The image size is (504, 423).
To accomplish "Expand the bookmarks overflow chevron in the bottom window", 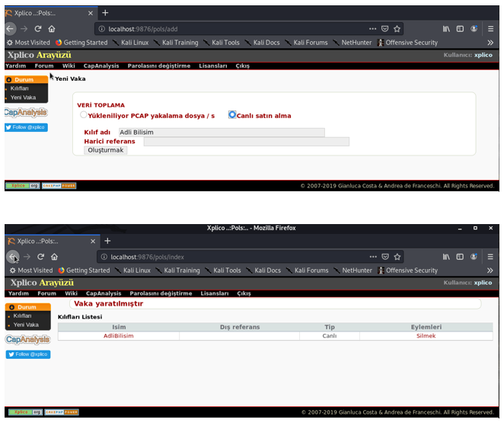I will (x=490, y=271).
